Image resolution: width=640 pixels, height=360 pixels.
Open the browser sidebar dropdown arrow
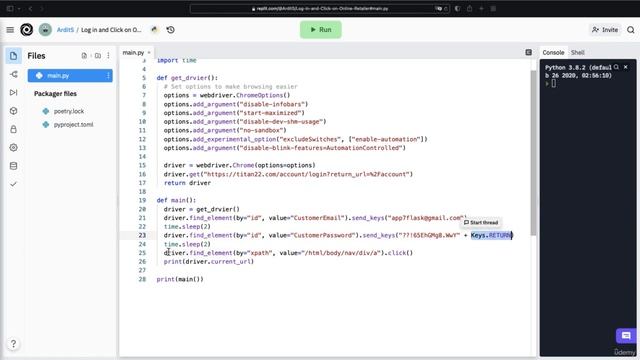click(x=19, y=9)
